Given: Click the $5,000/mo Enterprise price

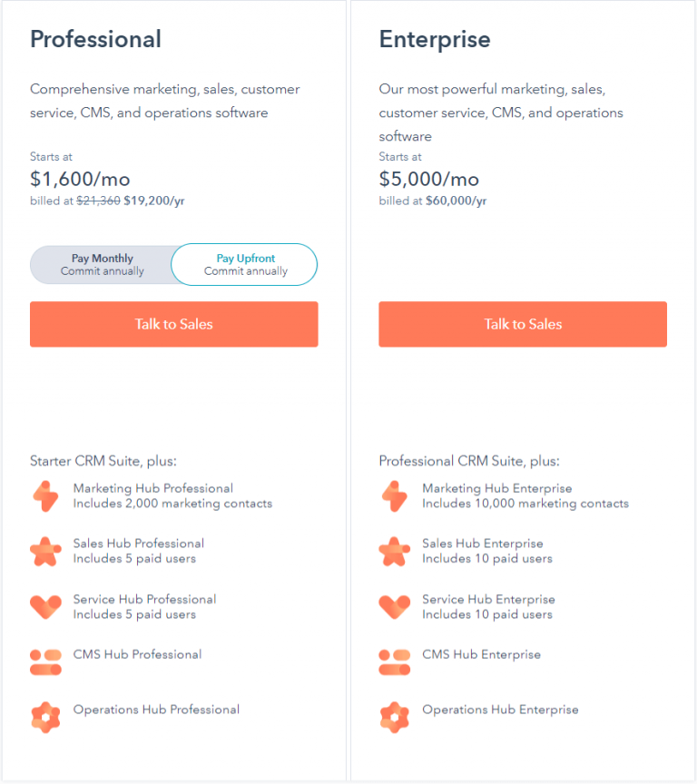Looking at the screenshot, I should pyautogui.click(x=429, y=179).
